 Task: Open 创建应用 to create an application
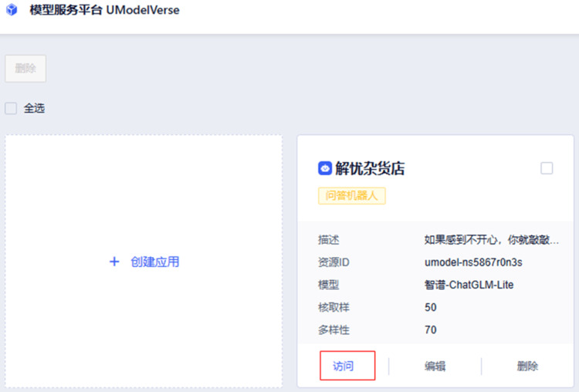click(x=144, y=262)
